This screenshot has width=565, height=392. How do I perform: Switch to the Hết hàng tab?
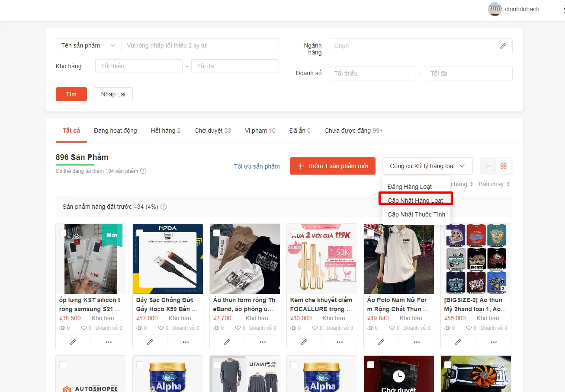click(x=166, y=131)
